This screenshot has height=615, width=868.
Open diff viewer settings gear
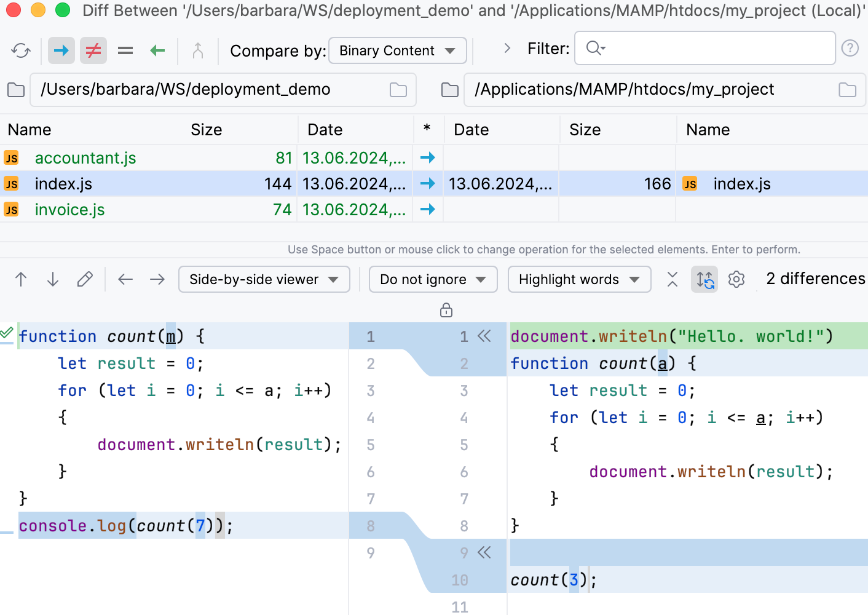pyautogui.click(x=736, y=279)
